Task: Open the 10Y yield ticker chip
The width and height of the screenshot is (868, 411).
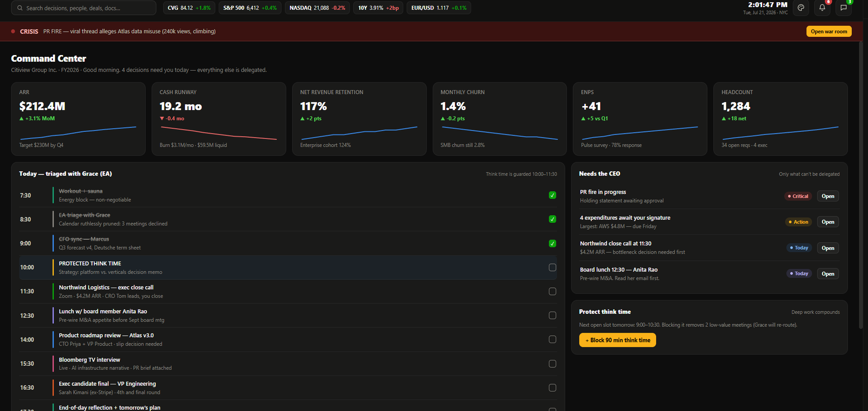Action: pyautogui.click(x=378, y=8)
